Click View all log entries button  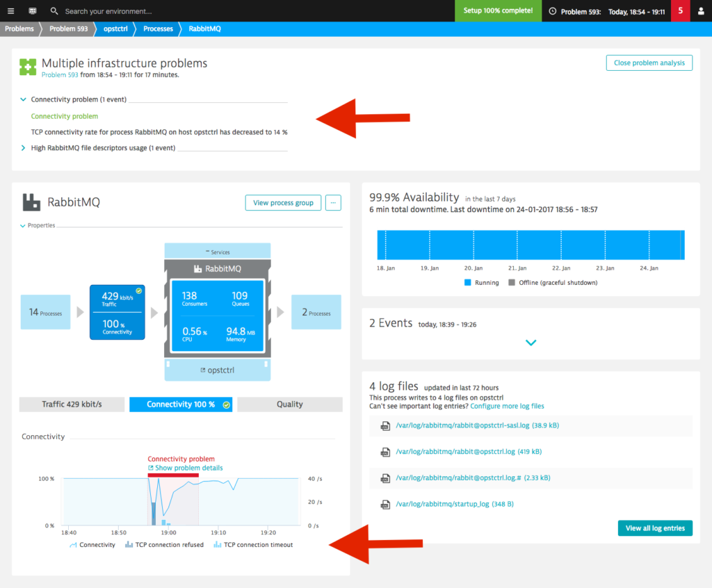coord(655,528)
